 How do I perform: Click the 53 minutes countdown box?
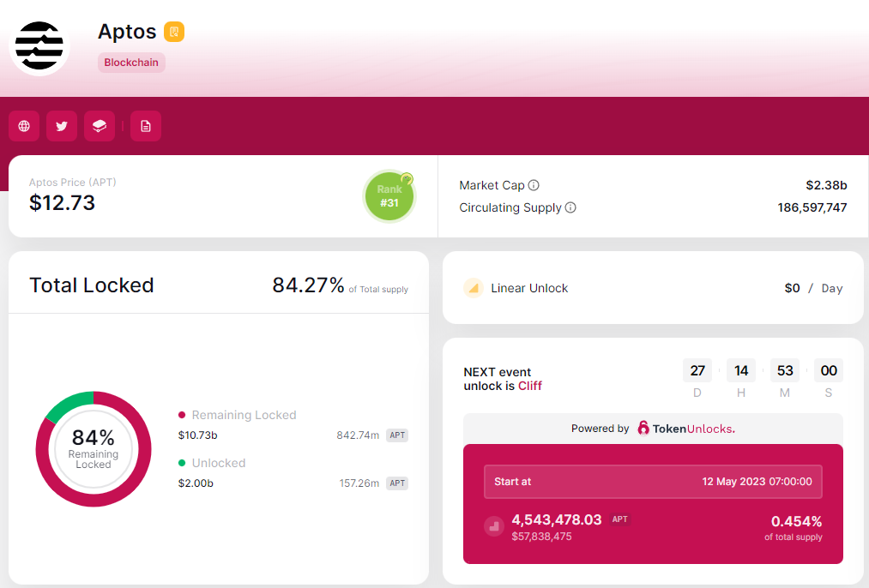[785, 370]
